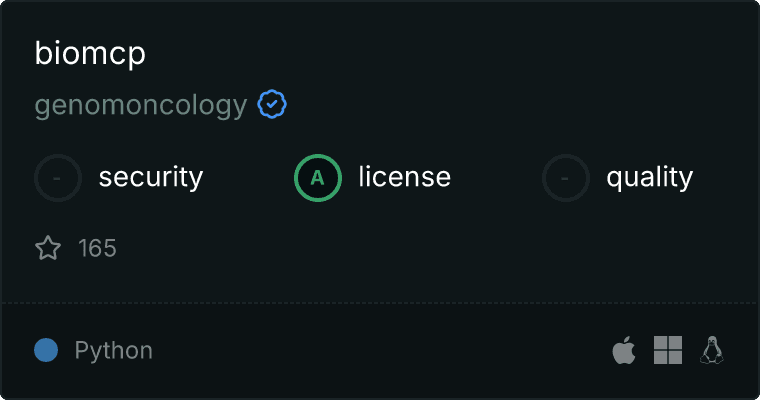Screen dimensions: 760x400
Task: Click the star icon
Action: point(48,248)
